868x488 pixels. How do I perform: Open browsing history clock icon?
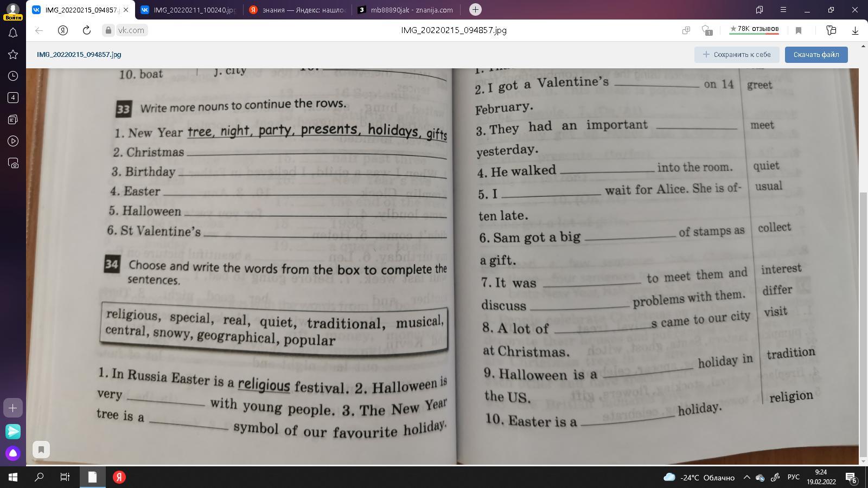tap(13, 76)
